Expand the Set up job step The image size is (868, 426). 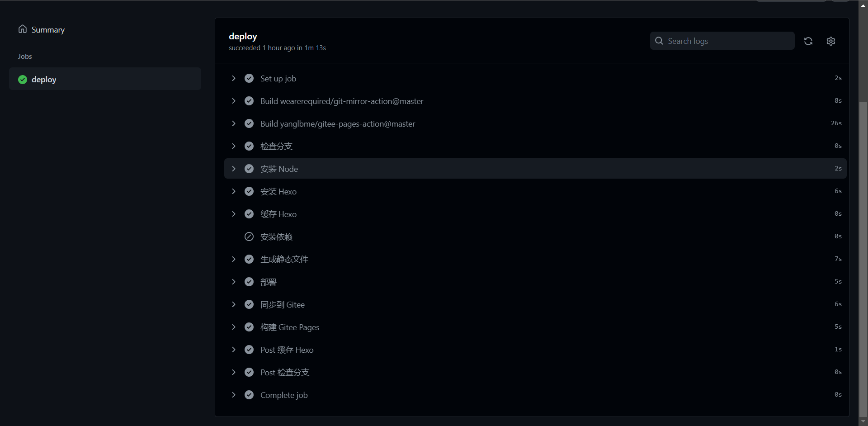(x=234, y=78)
